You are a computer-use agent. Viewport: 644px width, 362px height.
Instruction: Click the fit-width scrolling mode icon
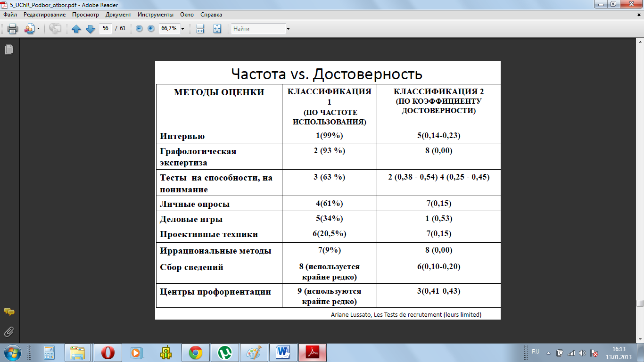(x=200, y=29)
